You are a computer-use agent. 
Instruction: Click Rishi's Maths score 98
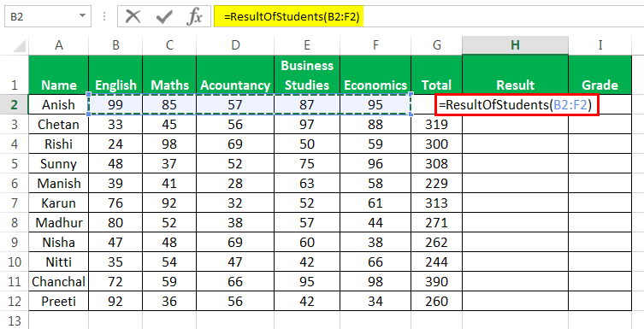pos(169,144)
